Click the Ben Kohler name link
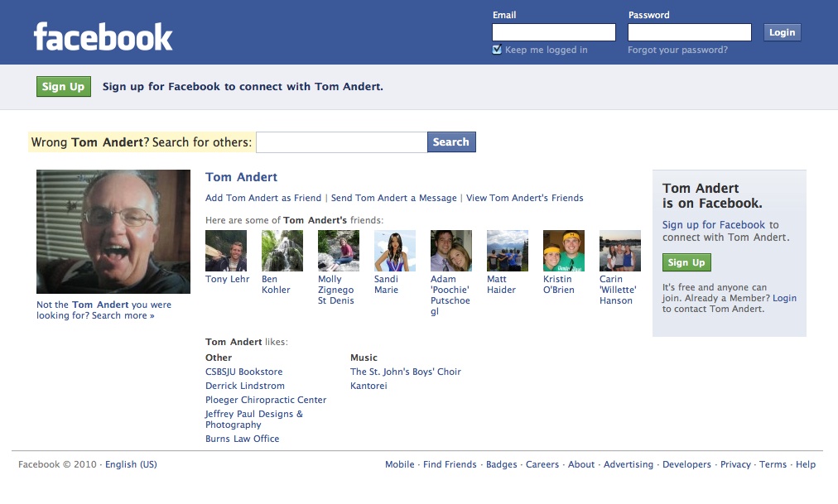The image size is (838, 504). [x=276, y=285]
